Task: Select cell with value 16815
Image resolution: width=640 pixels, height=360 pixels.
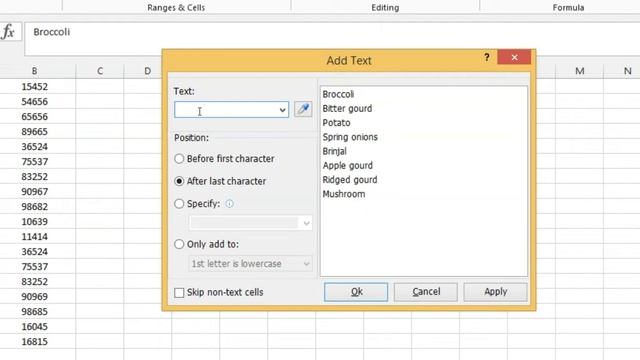Action: coord(35,342)
